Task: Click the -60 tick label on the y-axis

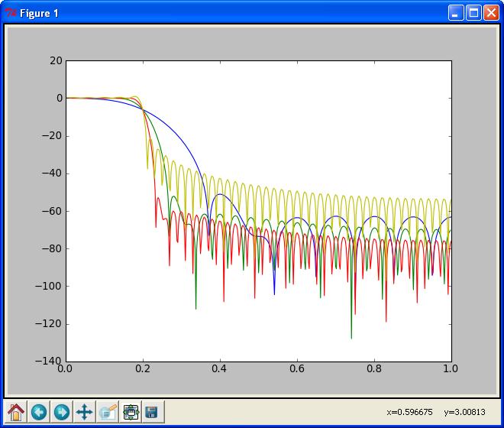Action: 51,211
